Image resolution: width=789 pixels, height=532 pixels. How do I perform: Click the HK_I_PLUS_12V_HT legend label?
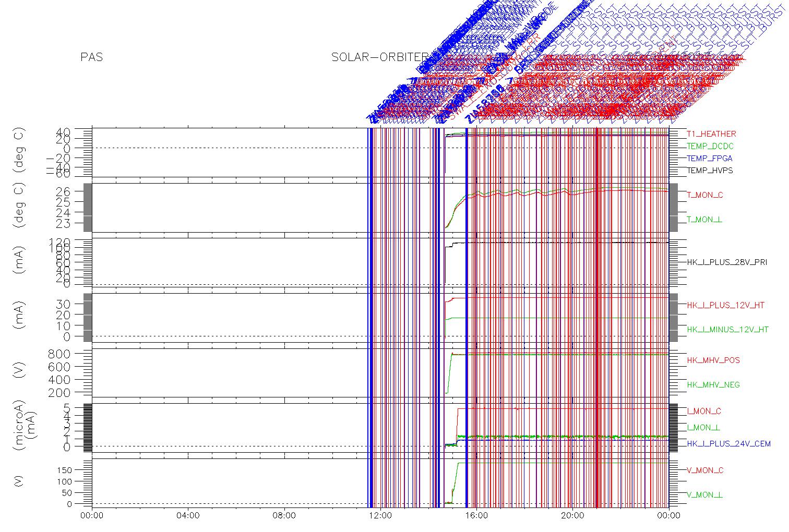[725, 305]
